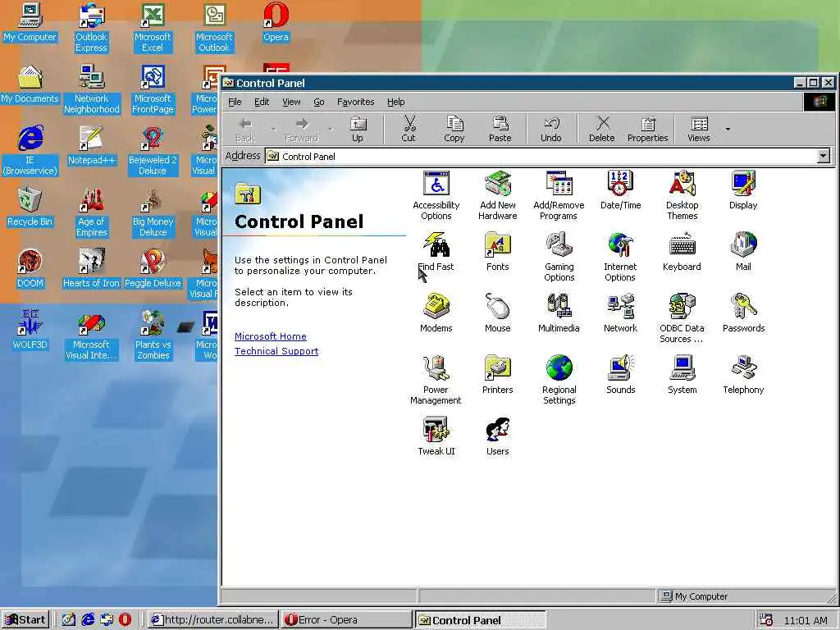Open the Fonts folder icon
840x630 pixels.
click(x=498, y=251)
